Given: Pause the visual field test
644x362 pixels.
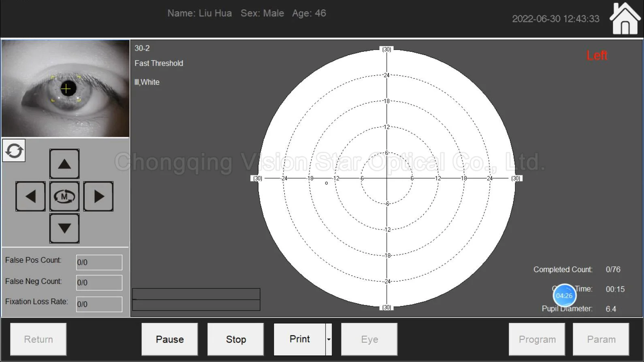Looking at the screenshot, I should click(x=170, y=339).
